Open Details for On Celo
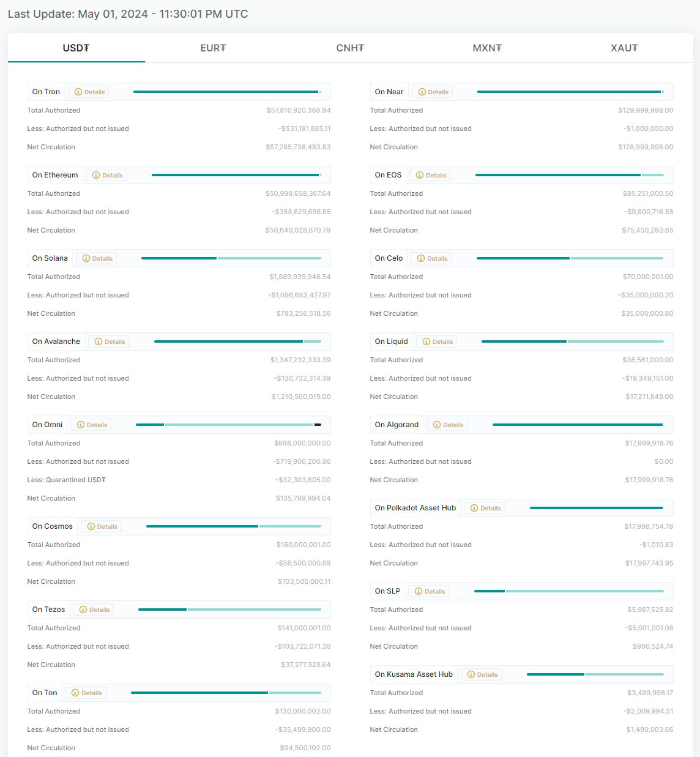 [432, 259]
